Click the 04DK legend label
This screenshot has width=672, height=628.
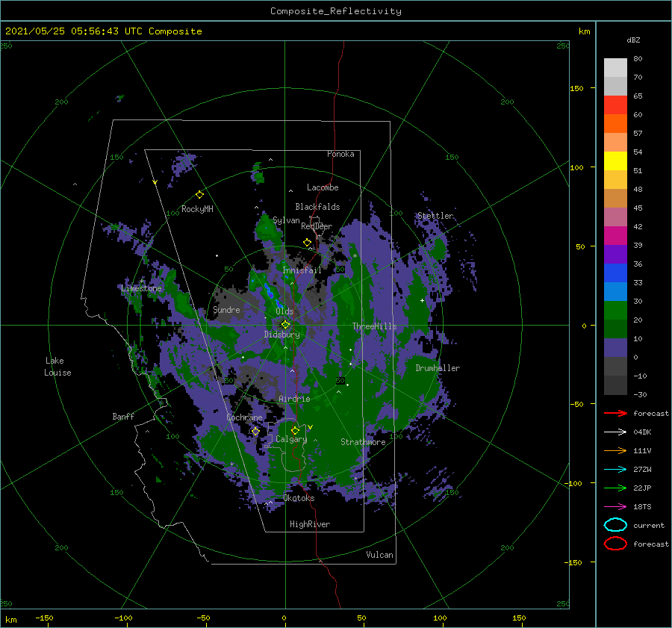click(642, 432)
